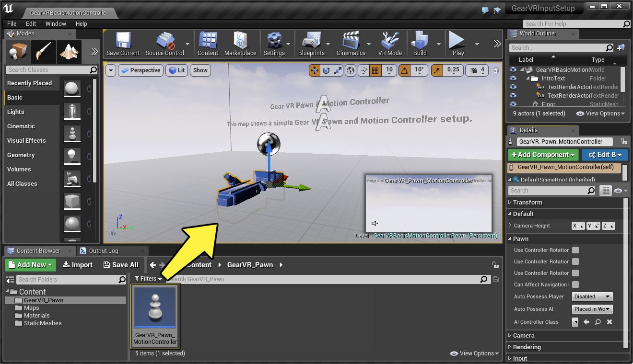633x364 pixels.
Task: Enable the Can Affect Navigation checkbox
Action: click(575, 284)
